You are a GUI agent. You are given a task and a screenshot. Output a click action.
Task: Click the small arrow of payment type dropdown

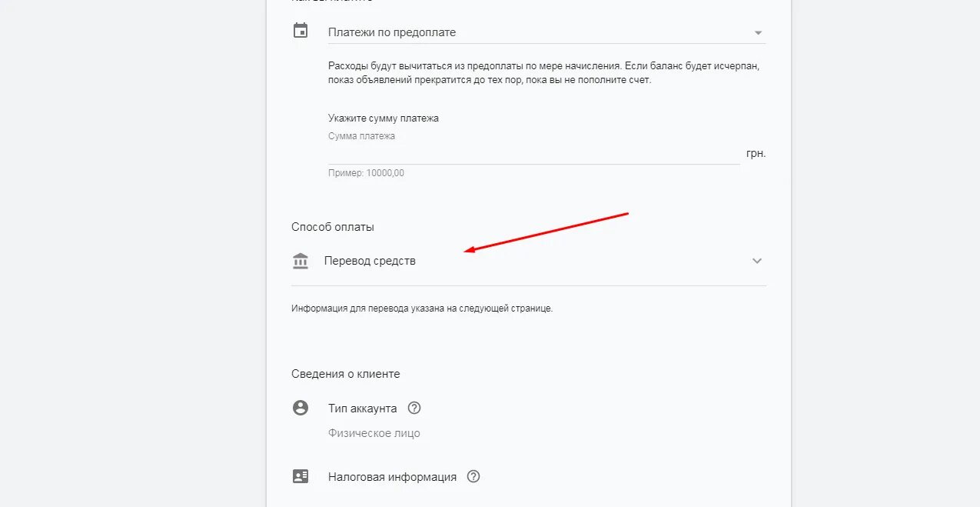(758, 33)
